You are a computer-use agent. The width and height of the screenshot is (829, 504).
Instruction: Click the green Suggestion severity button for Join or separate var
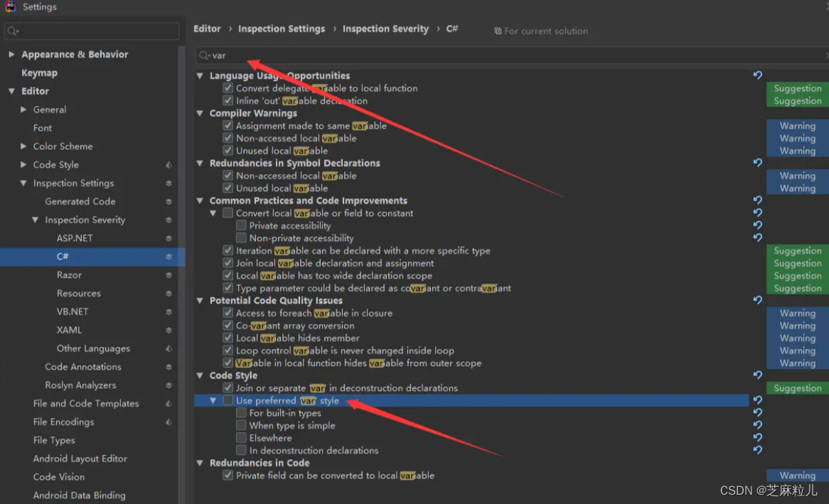(x=796, y=387)
